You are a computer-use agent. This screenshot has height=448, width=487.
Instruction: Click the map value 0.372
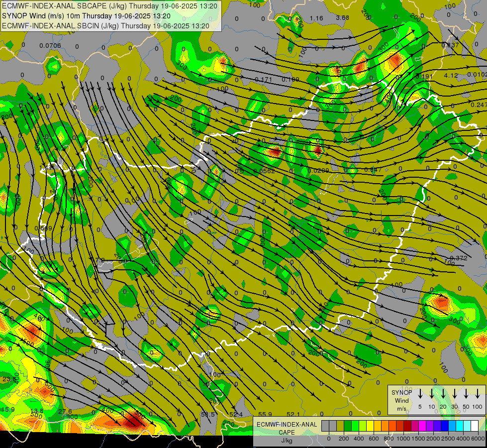click(459, 258)
